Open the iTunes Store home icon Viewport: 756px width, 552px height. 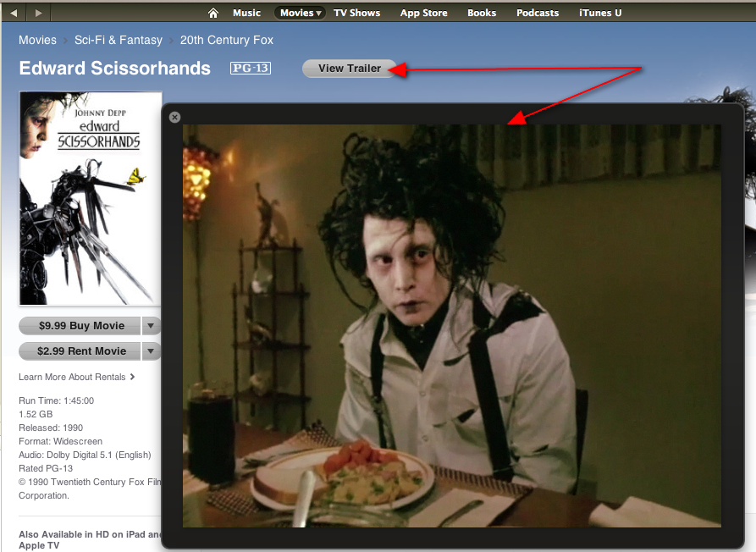[213, 13]
